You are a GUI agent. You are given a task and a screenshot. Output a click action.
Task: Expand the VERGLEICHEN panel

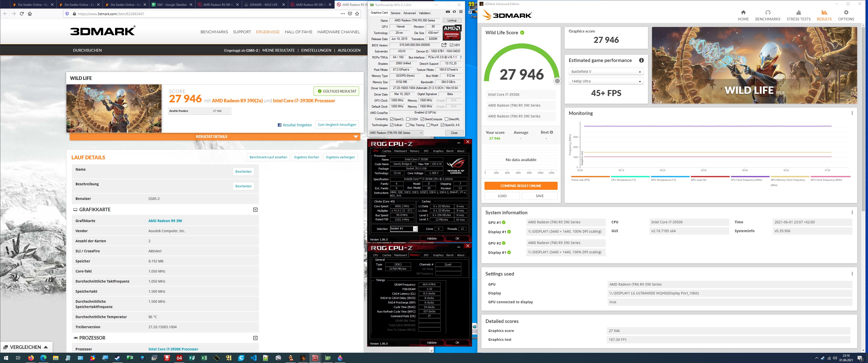pos(26,347)
